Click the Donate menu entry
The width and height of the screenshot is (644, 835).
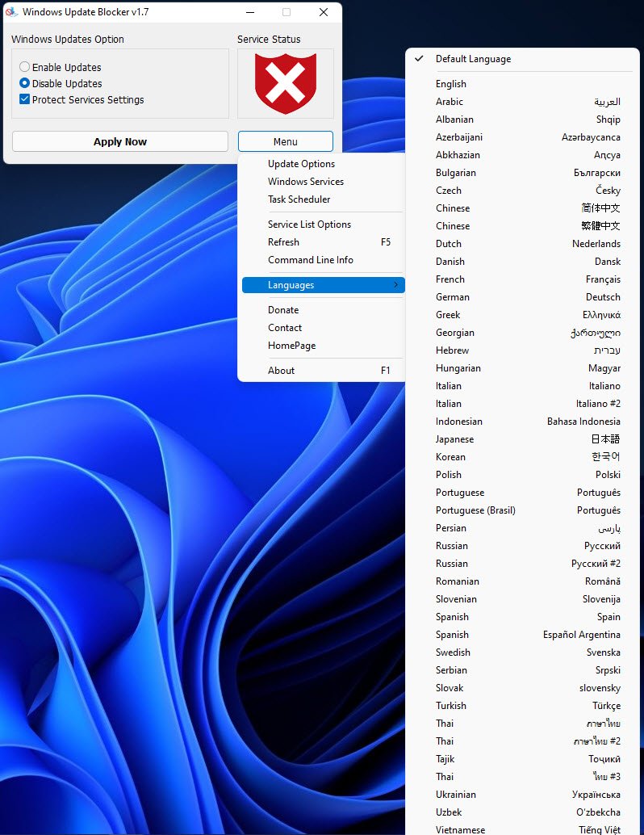(x=321, y=310)
